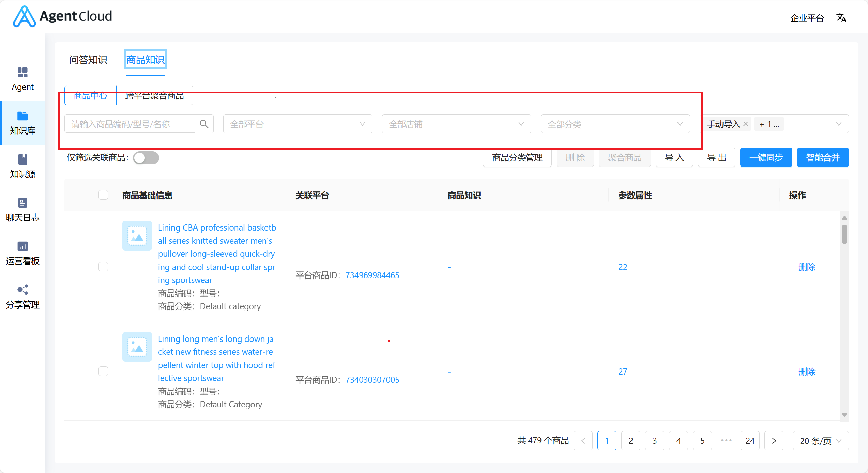Toggle the 仅筛选关联商品 switch
868x473 pixels.
[x=146, y=158]
